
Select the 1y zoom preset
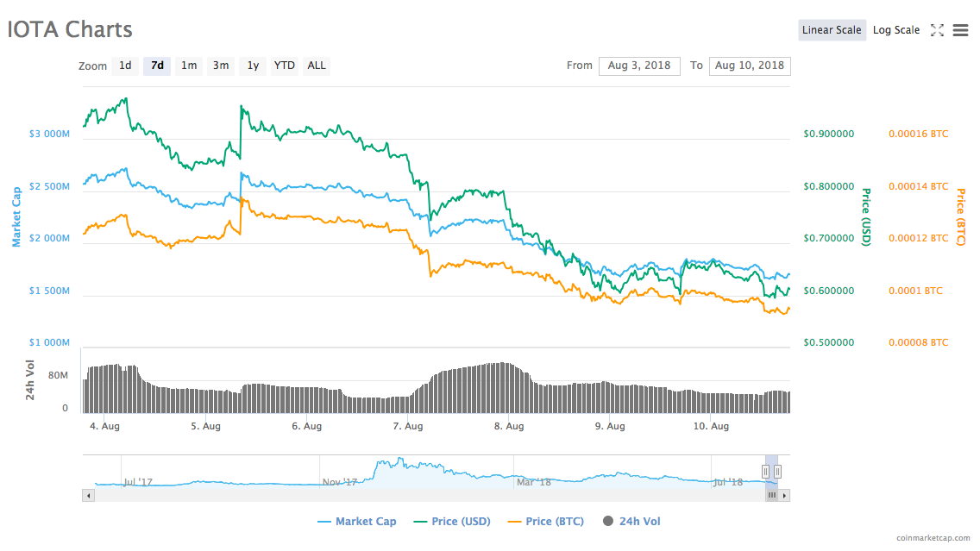coord(252,66)
